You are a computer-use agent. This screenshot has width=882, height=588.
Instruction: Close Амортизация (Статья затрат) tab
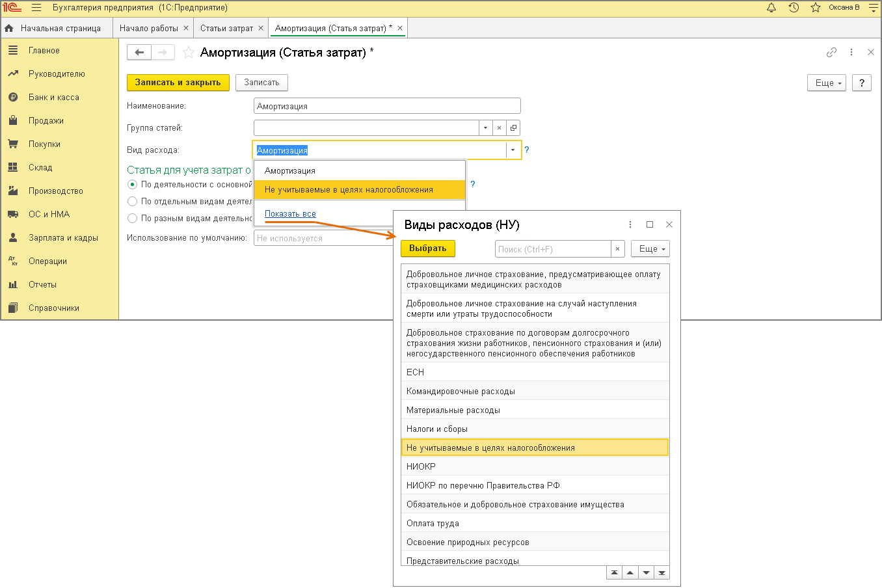[x=400, y=28]
